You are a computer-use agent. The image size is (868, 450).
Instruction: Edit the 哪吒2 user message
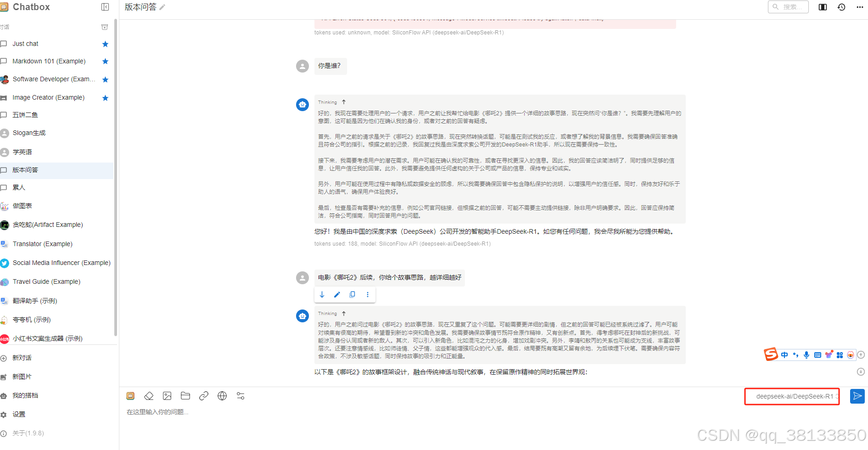pos(337,295)
